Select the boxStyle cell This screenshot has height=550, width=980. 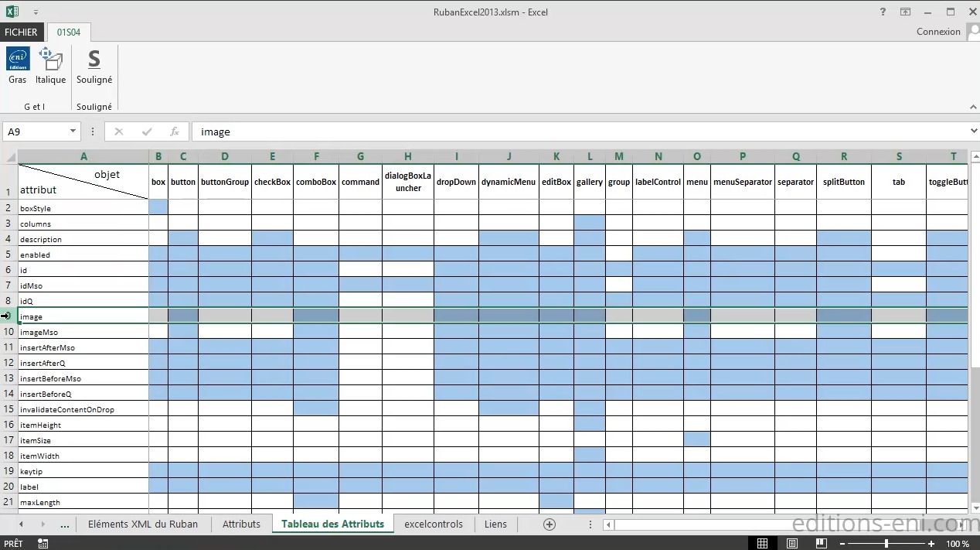[x=83, y=208]
